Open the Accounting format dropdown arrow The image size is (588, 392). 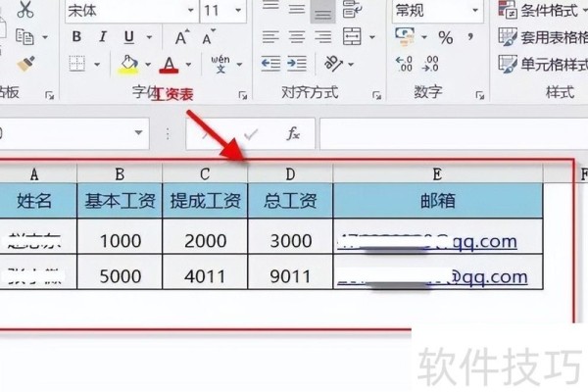click(x=424, y=37)
